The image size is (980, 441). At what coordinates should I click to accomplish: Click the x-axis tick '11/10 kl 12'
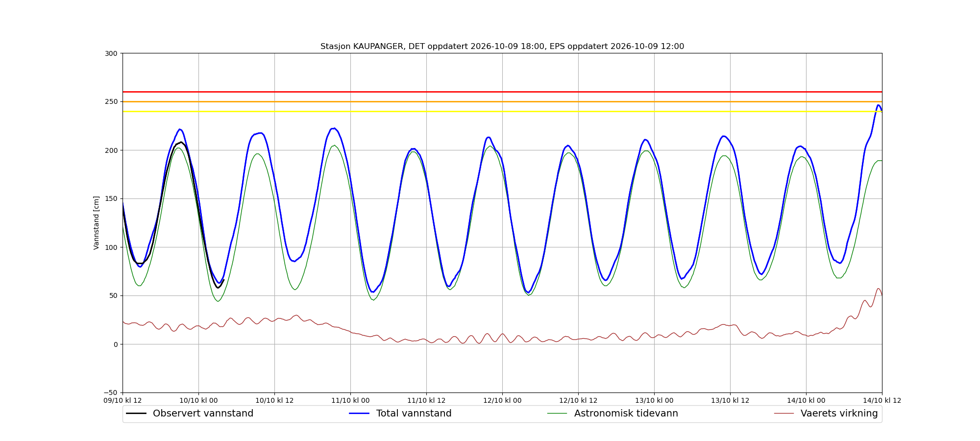pyautogui.click(x=426, y=400)
